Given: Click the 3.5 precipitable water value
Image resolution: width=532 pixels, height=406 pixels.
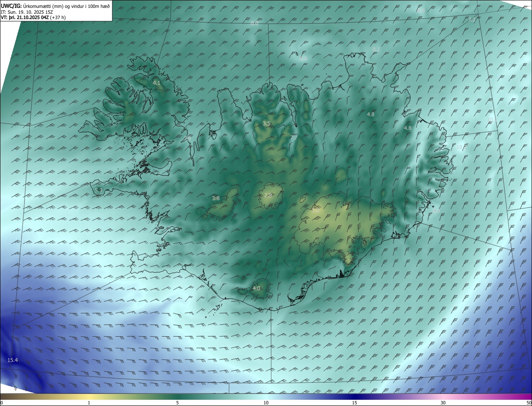Looking at the screenshot, I should 266,124.
